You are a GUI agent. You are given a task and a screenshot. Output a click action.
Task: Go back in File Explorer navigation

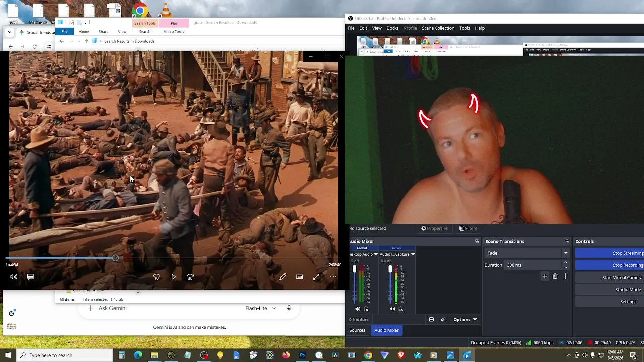pos(62,41)
